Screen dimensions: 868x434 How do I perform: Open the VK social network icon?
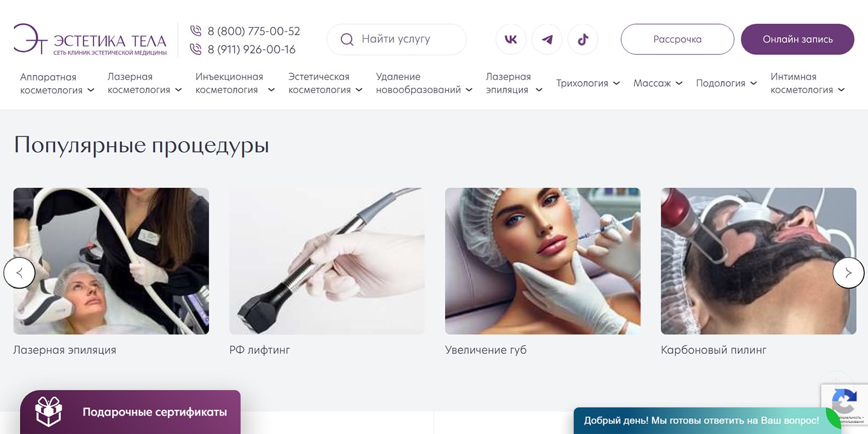click(511, 39)
